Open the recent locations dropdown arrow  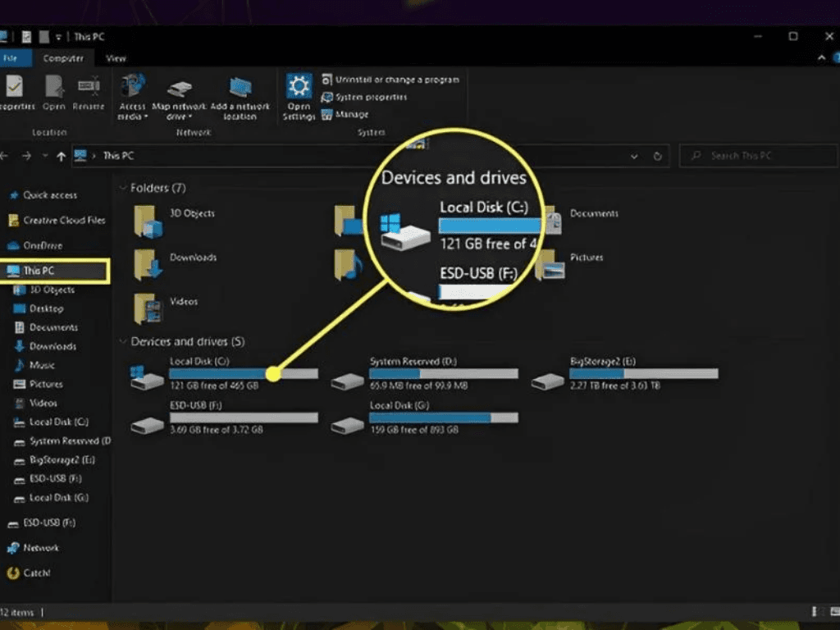click(x=45, y=156)
